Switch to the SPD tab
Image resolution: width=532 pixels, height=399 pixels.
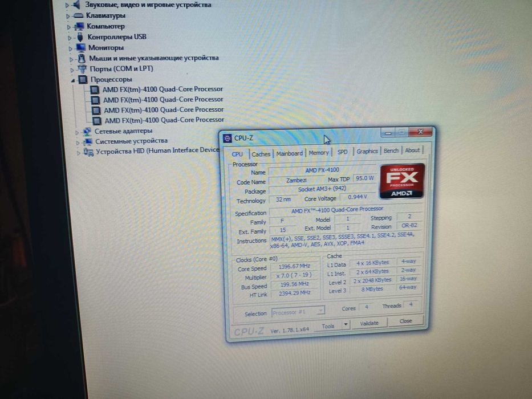pos(342,152)
